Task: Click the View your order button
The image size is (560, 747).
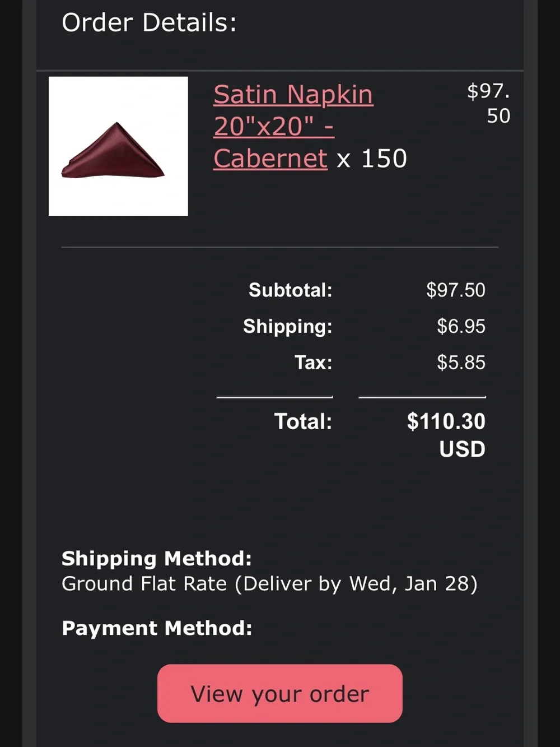Action: [x=280, y=693]
